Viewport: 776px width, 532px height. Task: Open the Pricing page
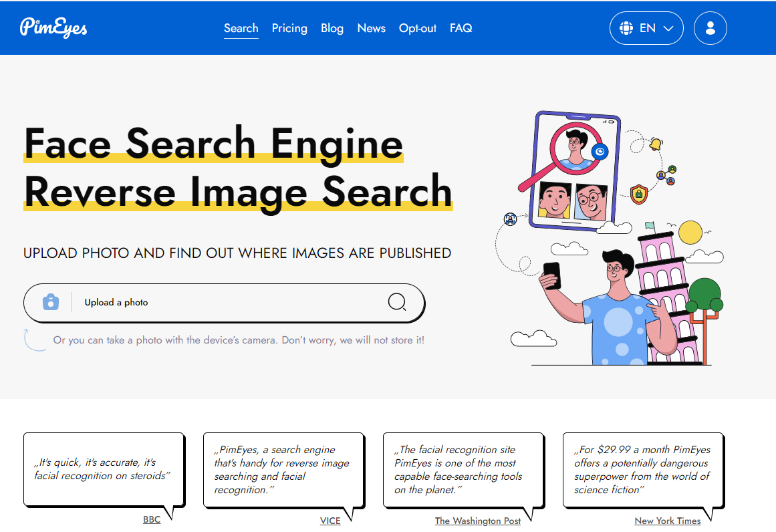pyautogui.click(x=289, y=28)
